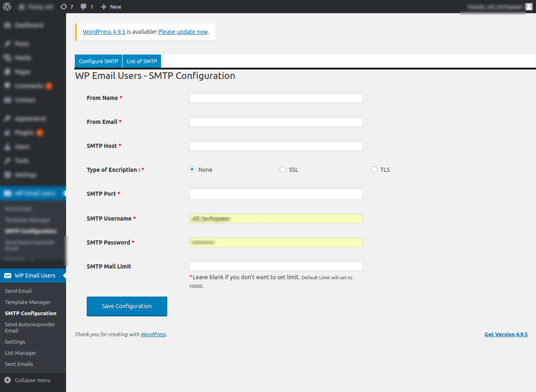Open the Media item in the sidebar

[33, 58]
